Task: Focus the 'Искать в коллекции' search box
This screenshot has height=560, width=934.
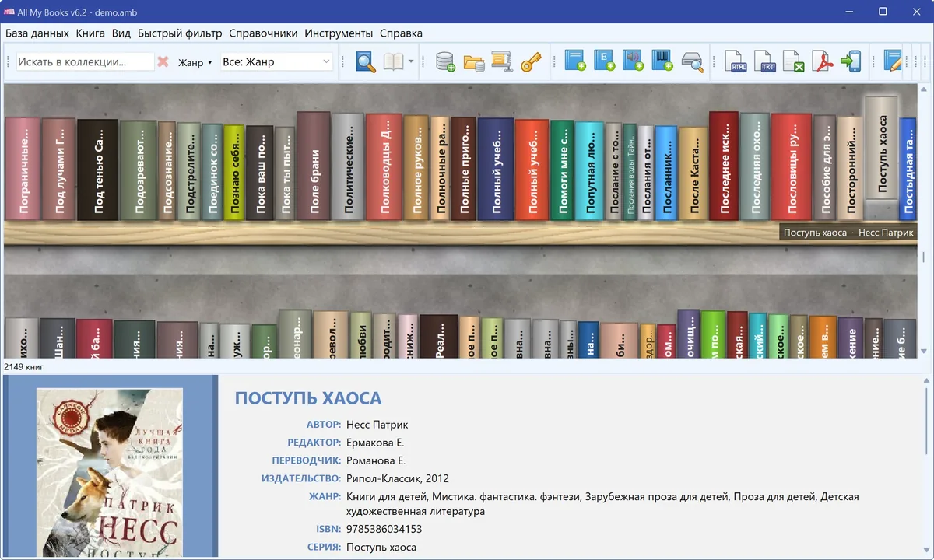Action: click(86, 61)
